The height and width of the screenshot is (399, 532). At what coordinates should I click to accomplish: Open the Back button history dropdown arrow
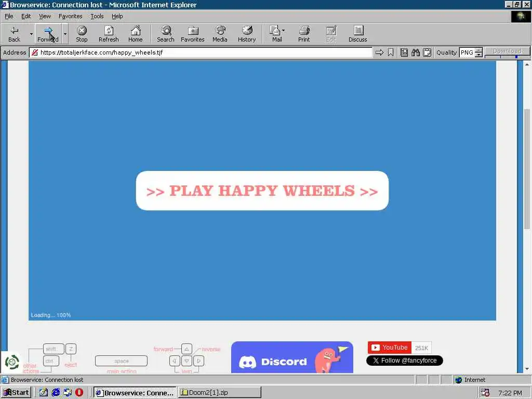pos(31,34)
